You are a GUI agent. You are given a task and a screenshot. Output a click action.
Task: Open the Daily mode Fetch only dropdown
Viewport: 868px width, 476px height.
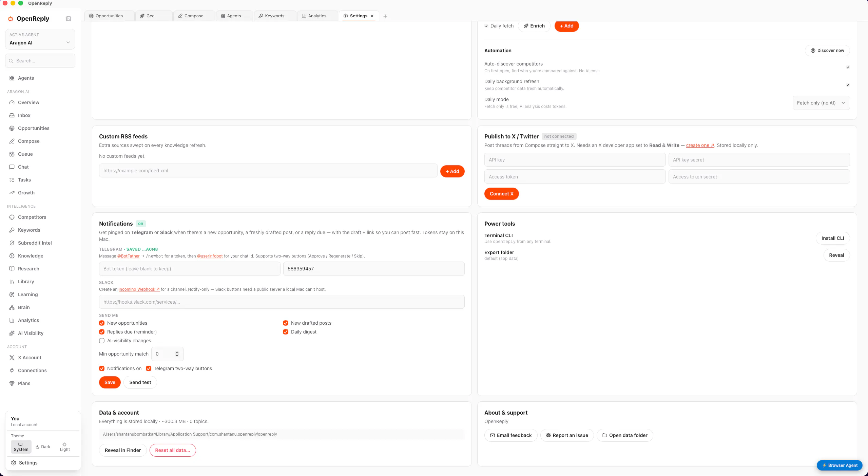(821, 103)
